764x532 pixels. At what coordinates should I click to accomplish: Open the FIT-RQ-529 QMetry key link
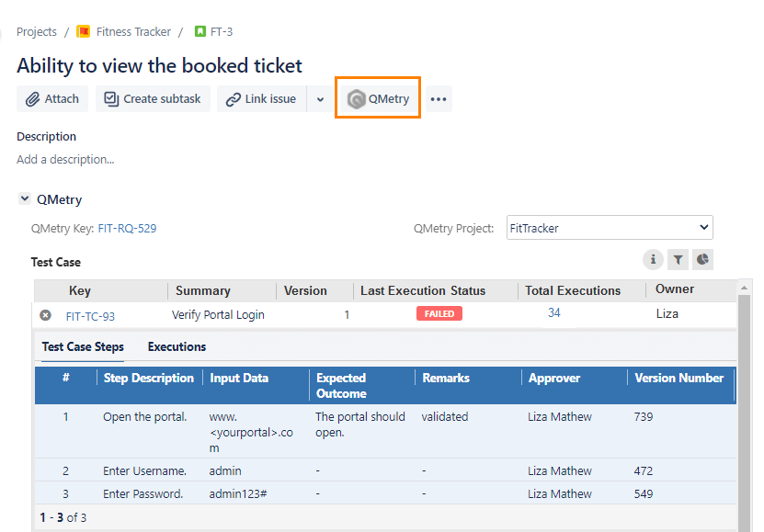click(133, 228)
